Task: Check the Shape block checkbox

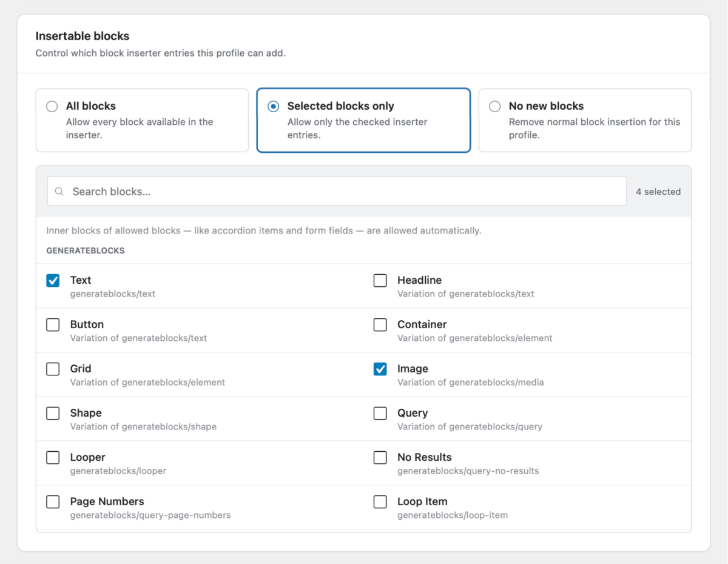Action: 53,413
